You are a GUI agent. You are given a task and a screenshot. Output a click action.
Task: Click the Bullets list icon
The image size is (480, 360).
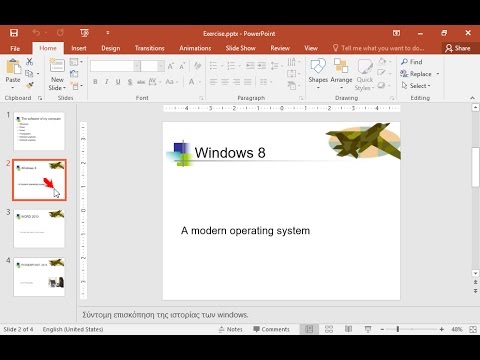(x=213, y=66)
